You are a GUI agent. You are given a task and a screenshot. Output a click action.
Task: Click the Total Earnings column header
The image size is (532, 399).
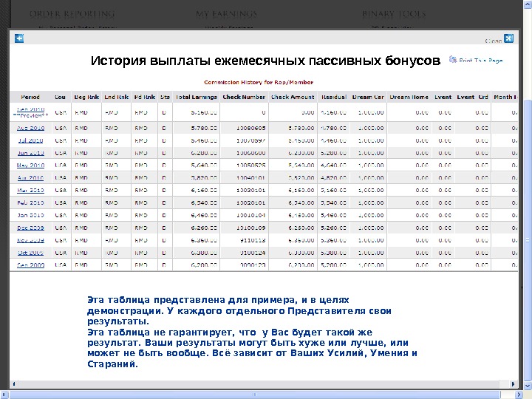(196, 97)
